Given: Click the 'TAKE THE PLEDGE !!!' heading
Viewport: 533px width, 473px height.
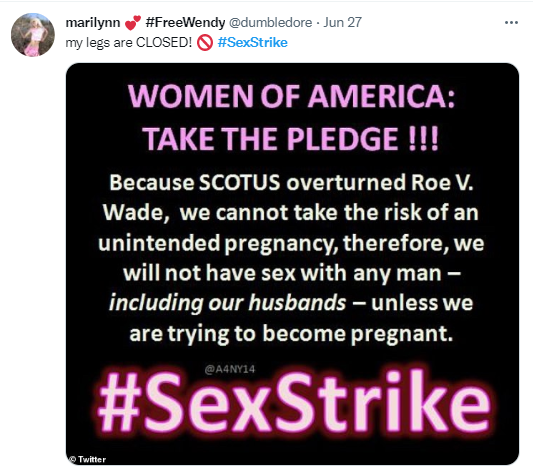Looking at the screenshot, I should point(291,138).
